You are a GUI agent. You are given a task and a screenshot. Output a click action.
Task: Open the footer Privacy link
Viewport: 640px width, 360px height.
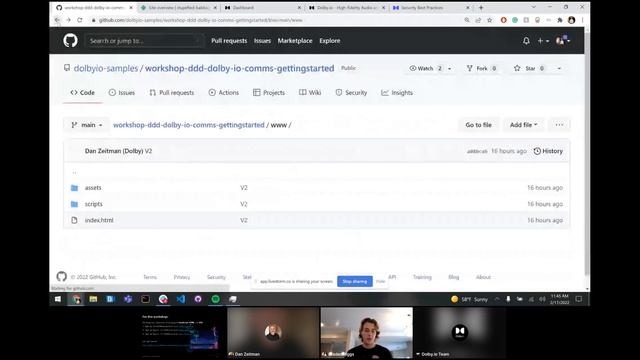point(182,277)
